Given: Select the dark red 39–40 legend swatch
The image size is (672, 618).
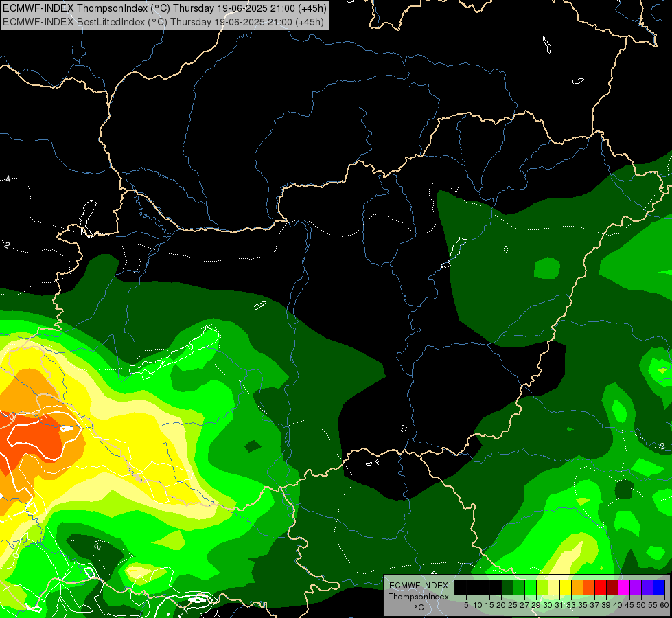Looking at the screenshot, I should click(x=612, y=587).
